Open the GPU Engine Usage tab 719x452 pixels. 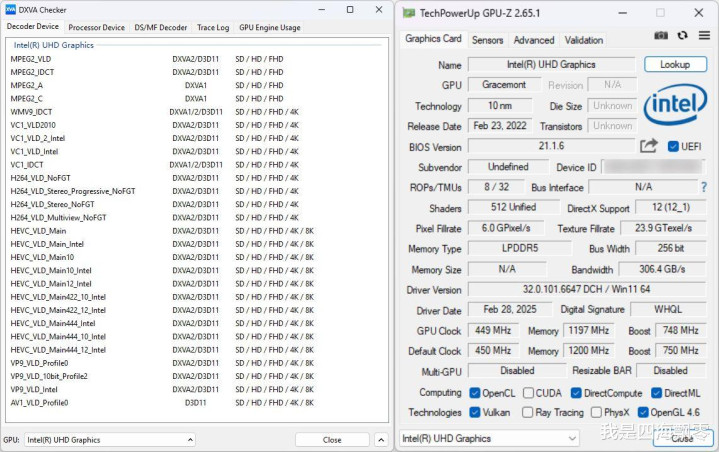coord(270,28)
